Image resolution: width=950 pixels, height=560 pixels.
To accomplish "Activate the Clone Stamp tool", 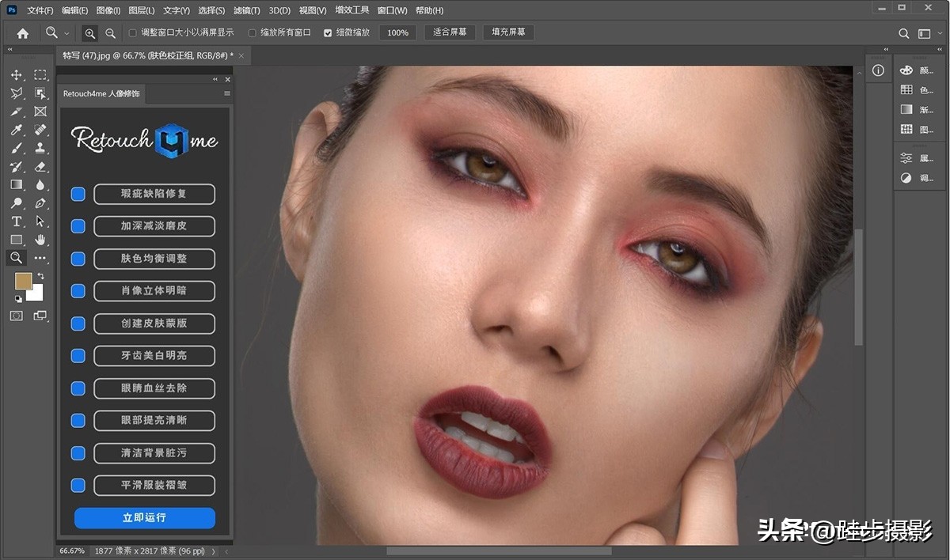I will tap(41, 148).
